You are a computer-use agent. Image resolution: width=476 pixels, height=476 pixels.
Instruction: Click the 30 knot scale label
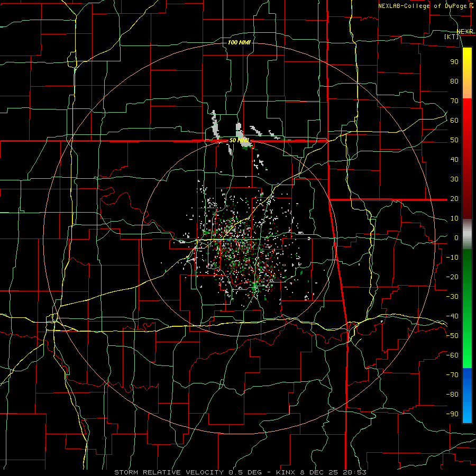click(x=454, y=179)
